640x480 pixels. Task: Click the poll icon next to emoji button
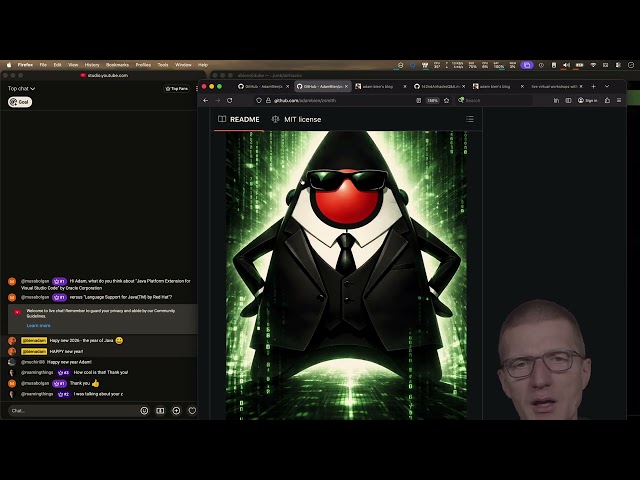point(160,411)
